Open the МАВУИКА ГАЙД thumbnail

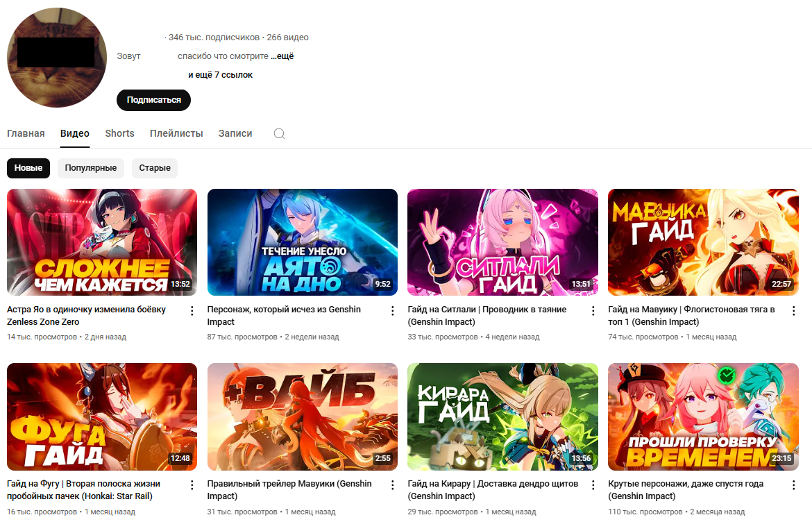click(x=703, y=242)
